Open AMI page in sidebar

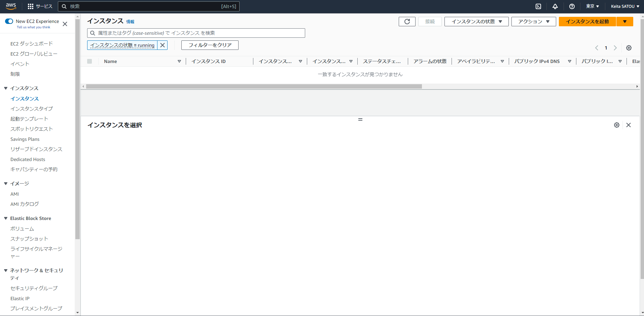[x=14, y=194]
